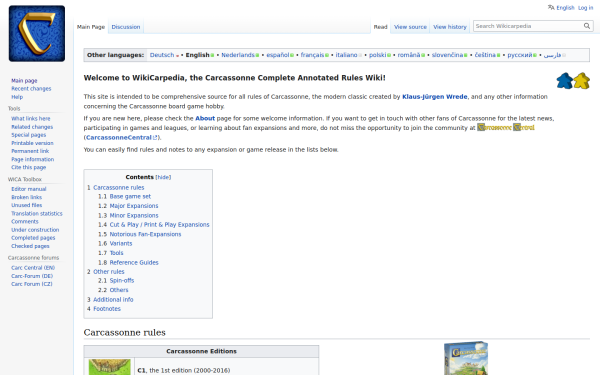Open the English language selector

[x=565, y=8]
